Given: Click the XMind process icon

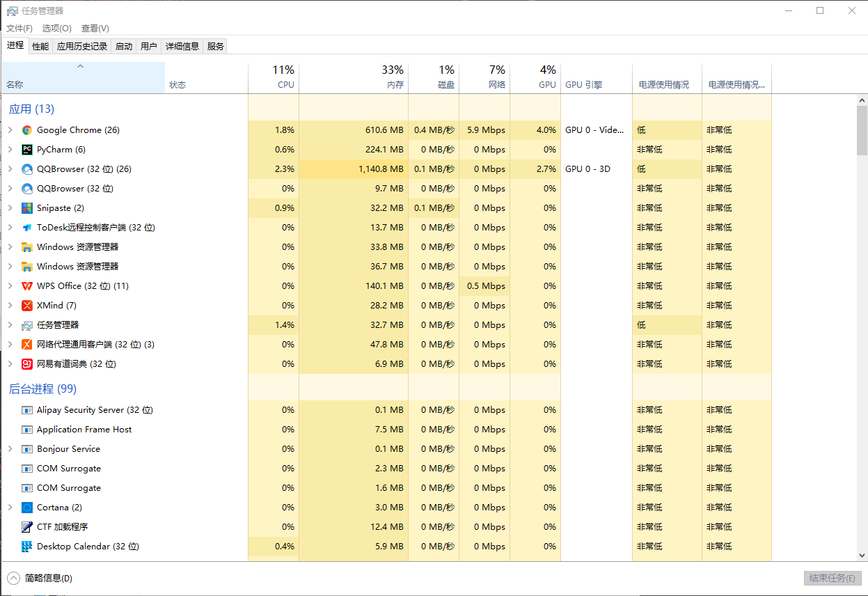Looking at the screenshot, I should 27,306.
